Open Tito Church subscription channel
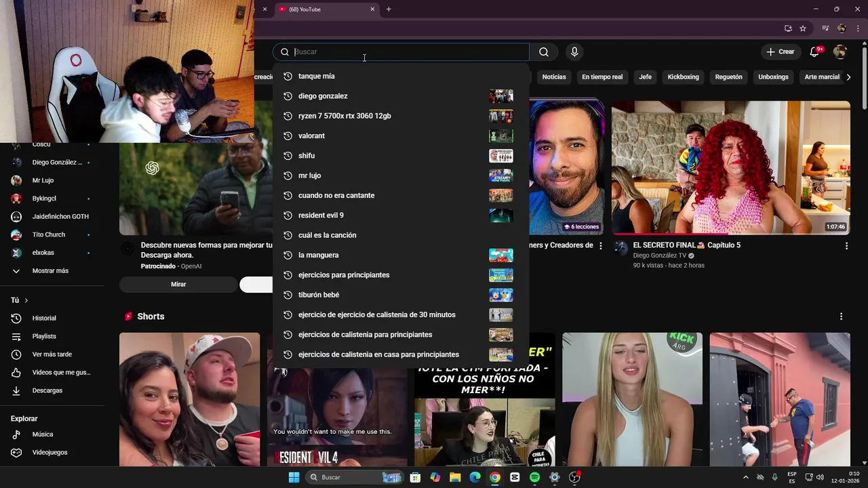Viewport: 868px width, 488px height. [x=52, y=235]
